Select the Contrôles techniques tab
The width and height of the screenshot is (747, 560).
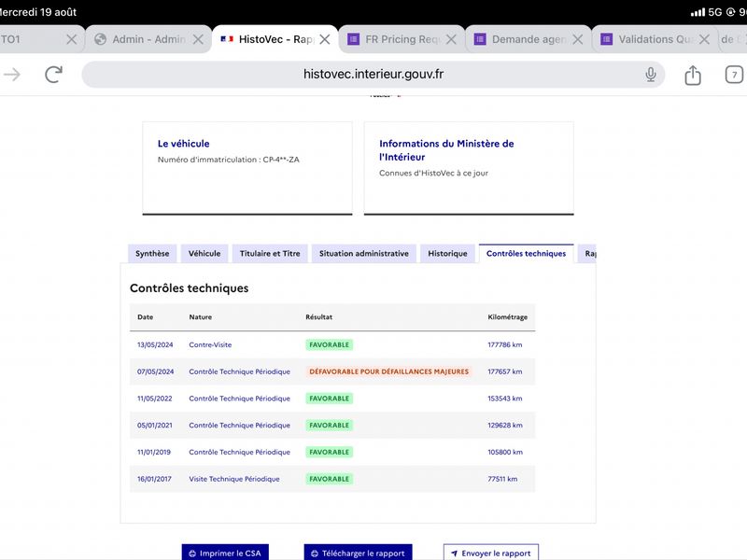coord(526,254)
